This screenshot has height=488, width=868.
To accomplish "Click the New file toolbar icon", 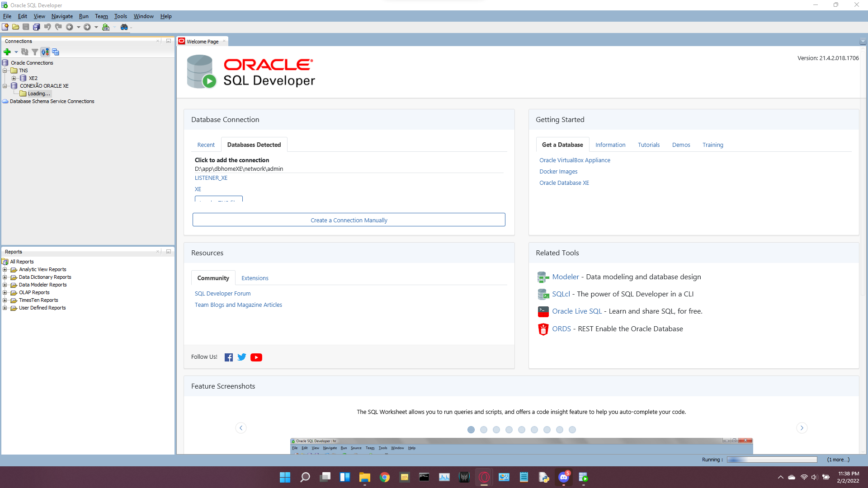I will coord(5,27).
